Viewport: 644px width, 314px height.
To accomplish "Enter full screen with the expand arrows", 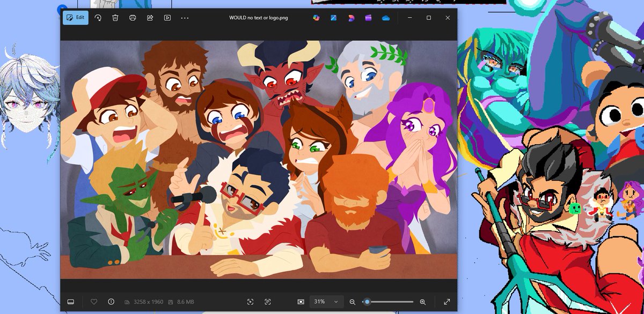I will point(447,302).
